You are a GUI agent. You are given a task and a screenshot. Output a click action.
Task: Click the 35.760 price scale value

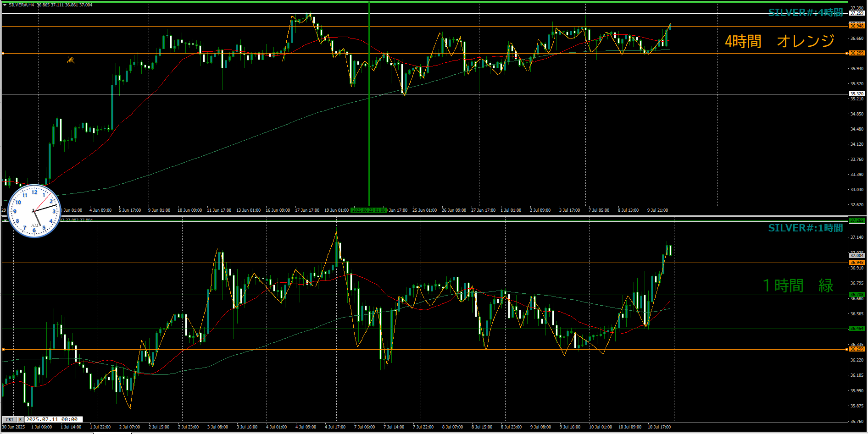click(857, 421)
